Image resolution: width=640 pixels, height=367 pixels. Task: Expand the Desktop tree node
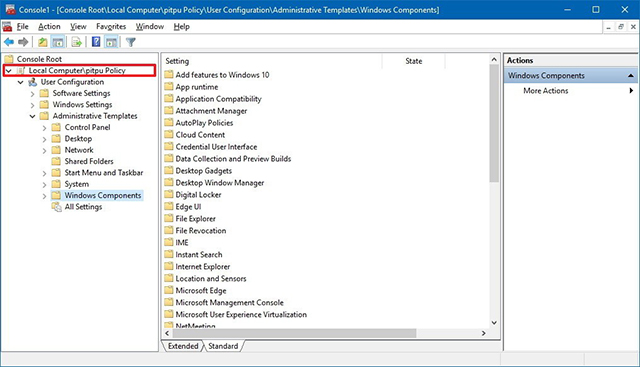pyautogui.click(x=44, y=139)
